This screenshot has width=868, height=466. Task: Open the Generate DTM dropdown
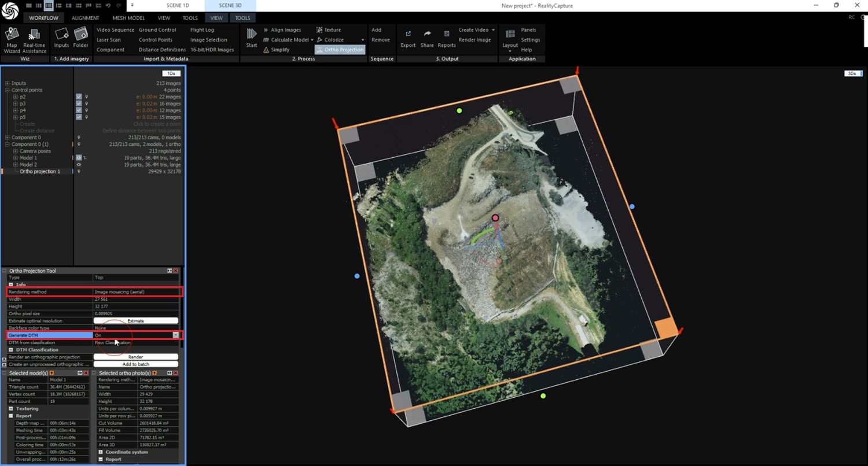click(x=175, y=335)
